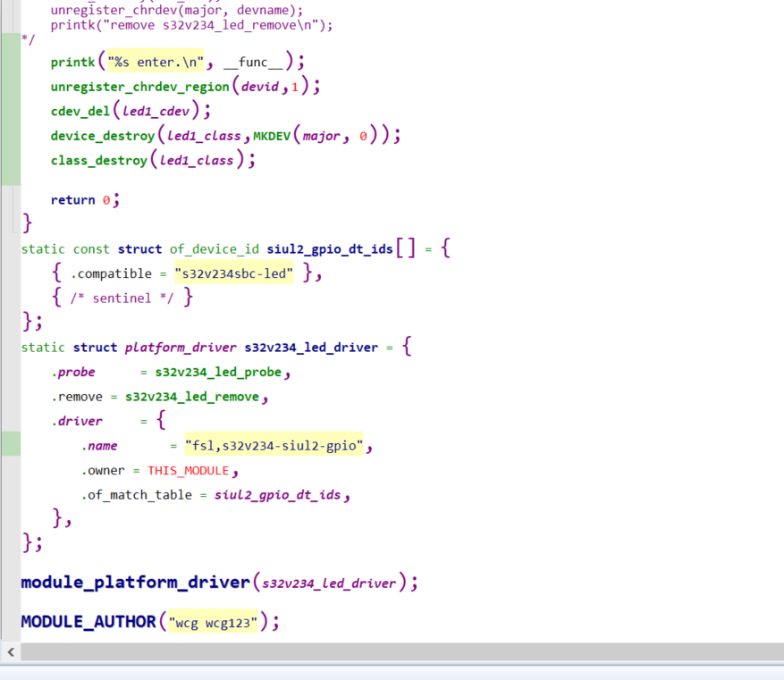Click the 'MKDEV' macro
Image resolution: width=784 pixels, height=680 pixels.
(272, 136)
